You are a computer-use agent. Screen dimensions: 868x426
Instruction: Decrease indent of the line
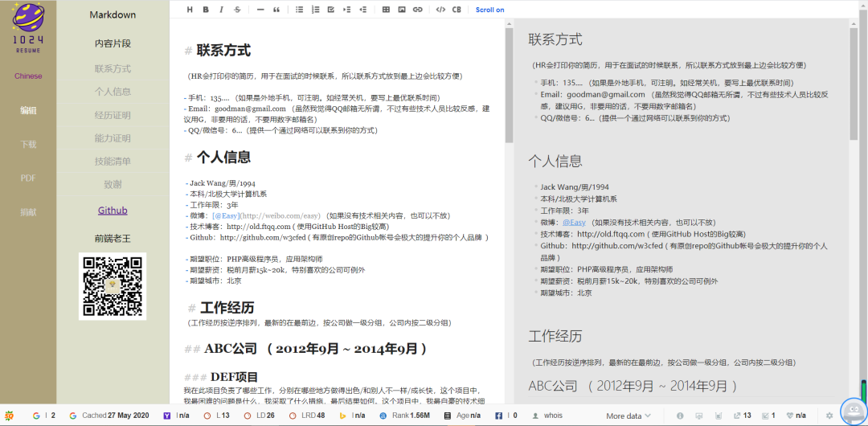[362, 10]
